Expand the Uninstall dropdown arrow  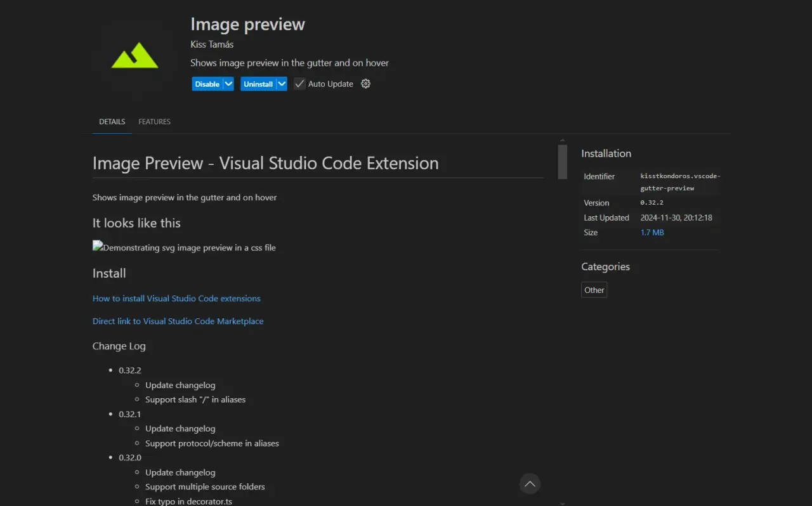pos(282,84)
